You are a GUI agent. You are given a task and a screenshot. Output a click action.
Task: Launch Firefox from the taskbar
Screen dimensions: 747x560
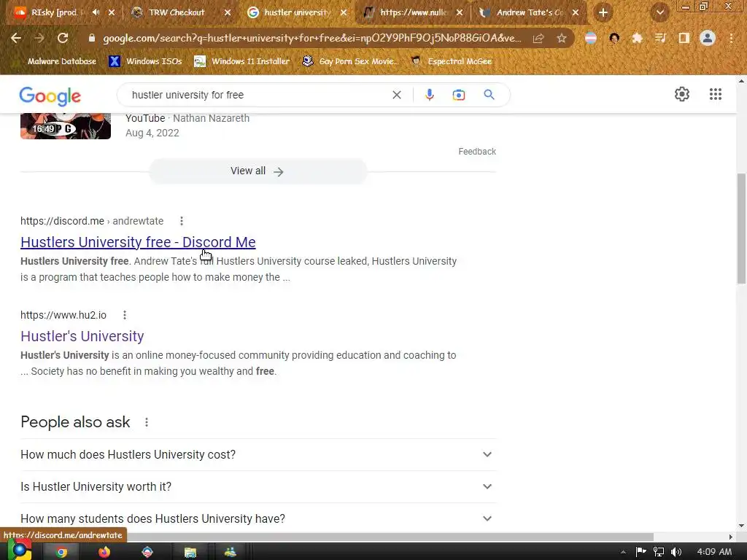click(x=104, y=552)
